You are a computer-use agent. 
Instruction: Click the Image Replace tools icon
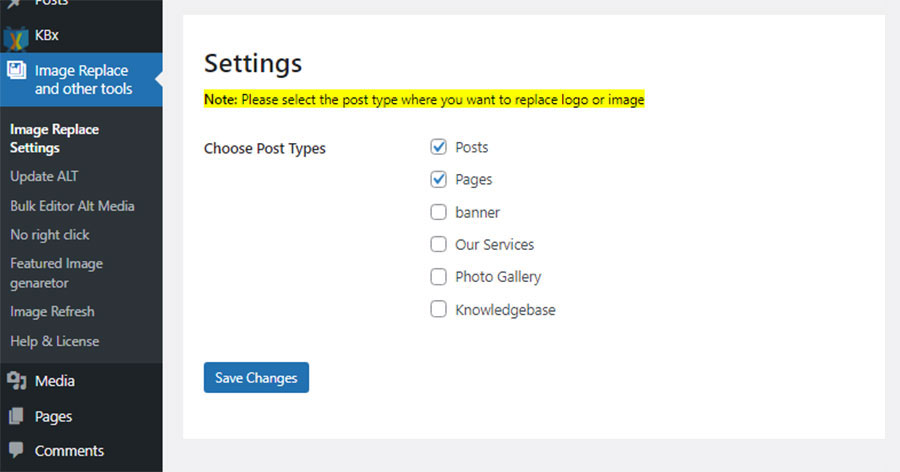(16, 71)
